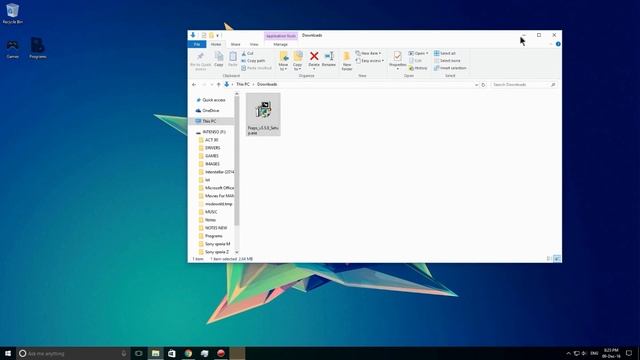Click Paste shortcut in the ribbon

257,68
